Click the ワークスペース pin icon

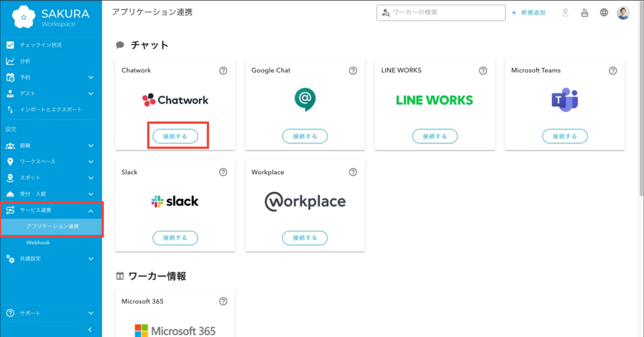tap(10, 162)
